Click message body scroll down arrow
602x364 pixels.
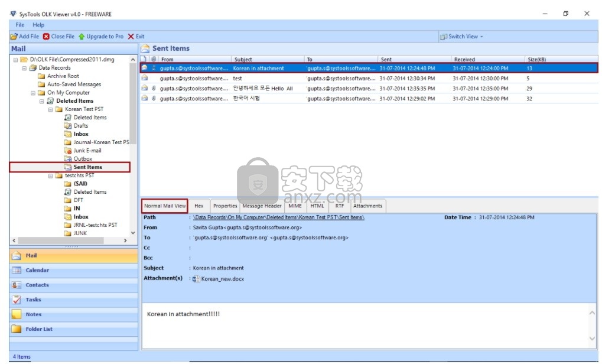592,338
